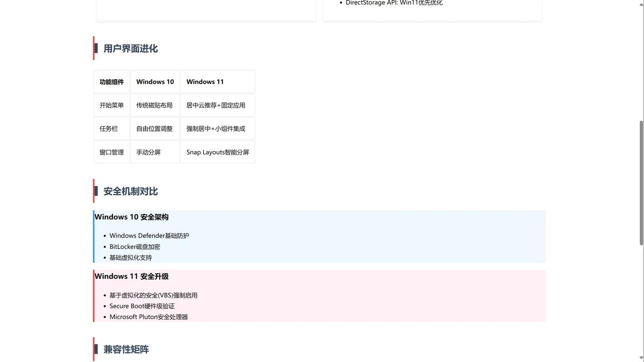Select the 开始菜单 row label
644x362 pixels.
(x=111, y=105)
